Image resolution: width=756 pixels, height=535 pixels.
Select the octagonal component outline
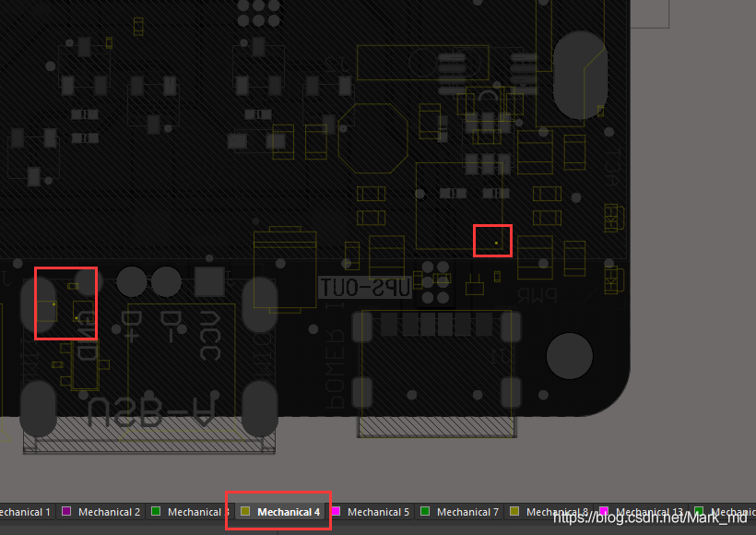(372, 138)
